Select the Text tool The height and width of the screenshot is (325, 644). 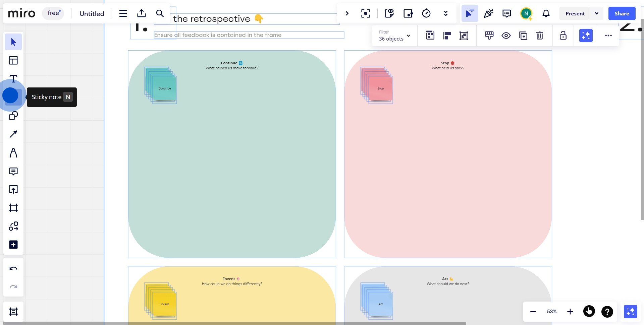[13, 79]
